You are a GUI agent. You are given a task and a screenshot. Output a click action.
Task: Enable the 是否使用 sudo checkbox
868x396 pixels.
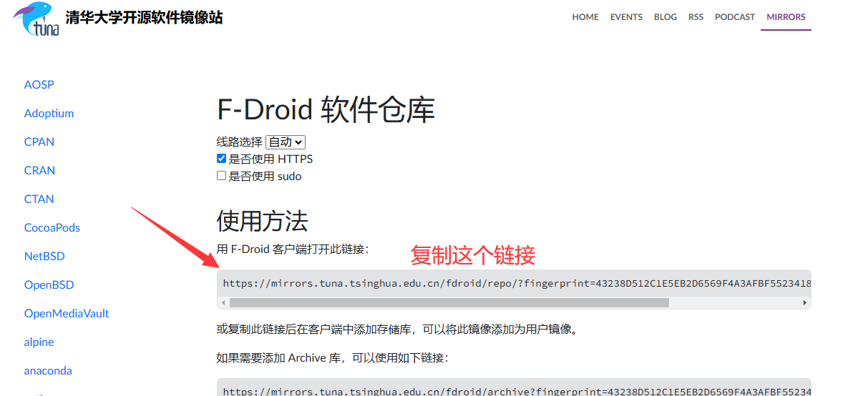[222, 176]
